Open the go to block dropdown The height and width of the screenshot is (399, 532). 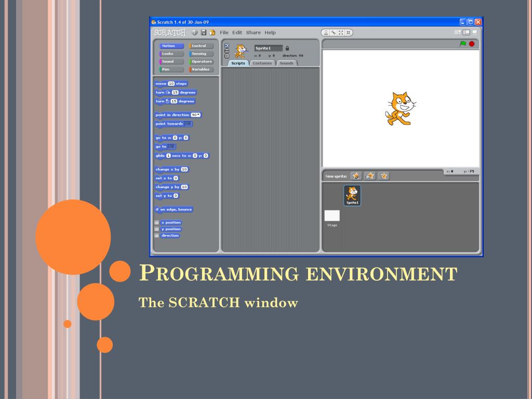(171, 147)
